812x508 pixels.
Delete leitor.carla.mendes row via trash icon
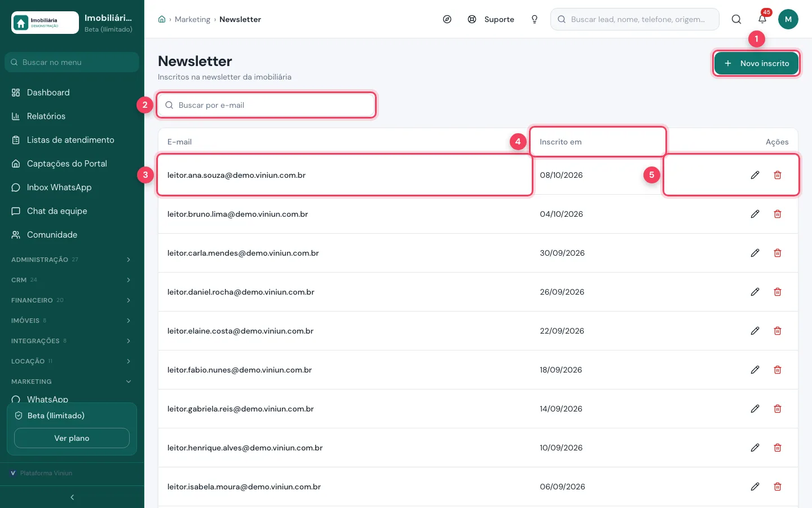click(x=778, y=253)
